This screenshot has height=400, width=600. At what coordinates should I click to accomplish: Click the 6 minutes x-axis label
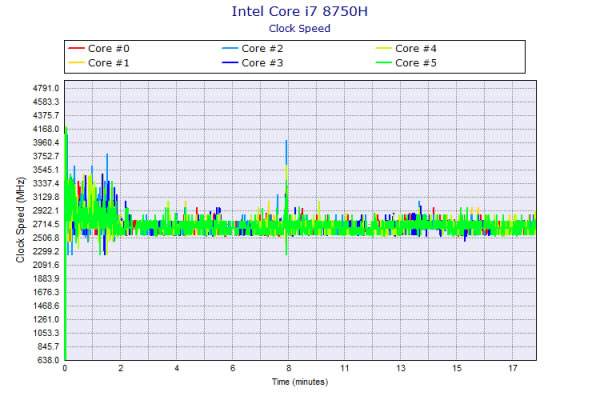[x=232, y=368]
